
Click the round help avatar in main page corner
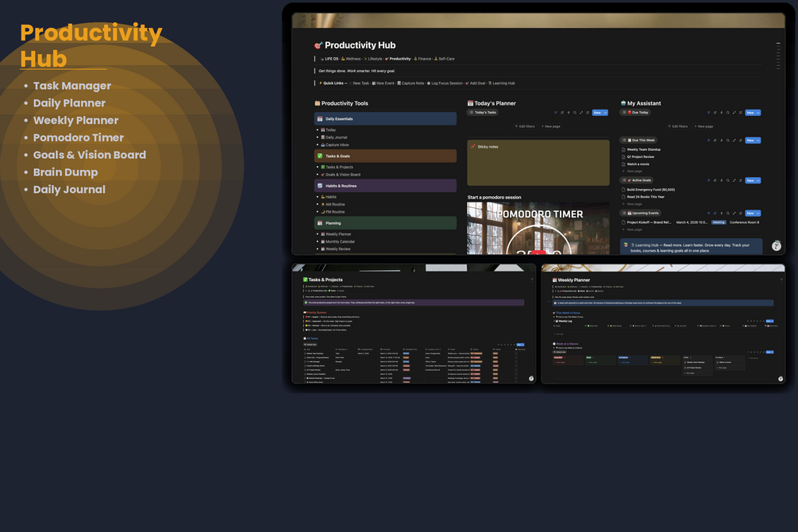tap(776, 246)
